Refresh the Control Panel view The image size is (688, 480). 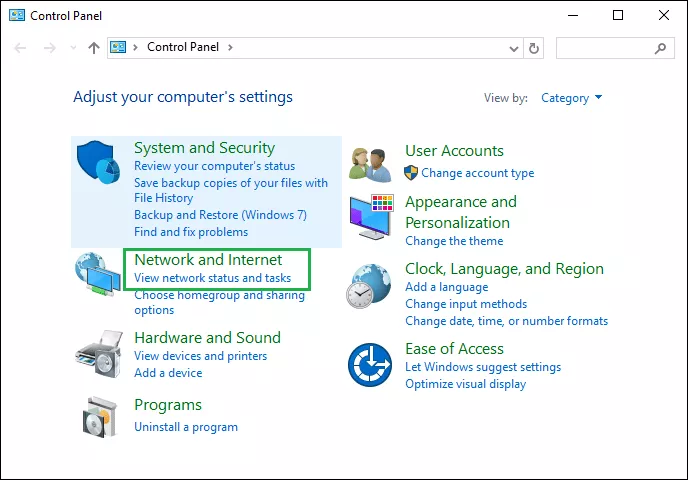[x=534, y=48]
